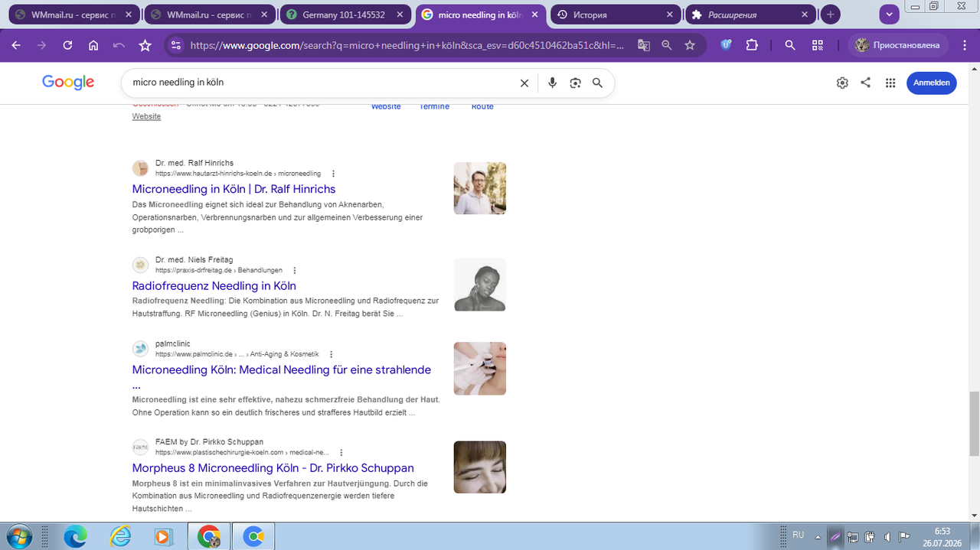Screen dimensions: 980x550
Task: Submit search with the magnifier button
Action: (x=597, y=83)
